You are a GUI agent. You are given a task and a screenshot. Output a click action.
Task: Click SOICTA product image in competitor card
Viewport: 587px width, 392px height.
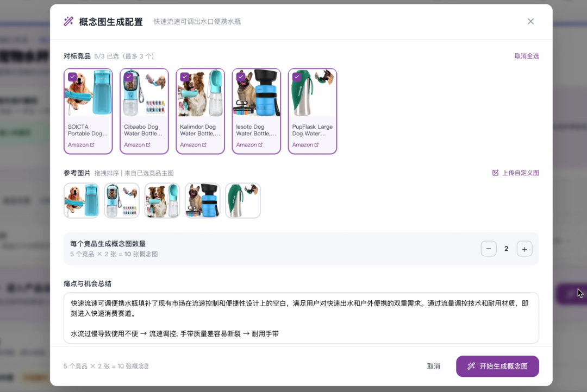(x=88, y=93)
